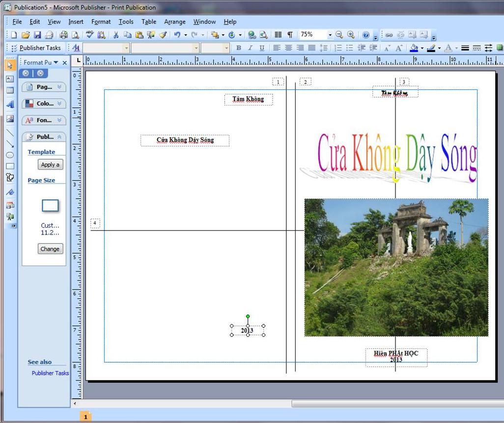Align text left
Image resolution: width=504 pixels, height=423 pixels.
point(277,48)
